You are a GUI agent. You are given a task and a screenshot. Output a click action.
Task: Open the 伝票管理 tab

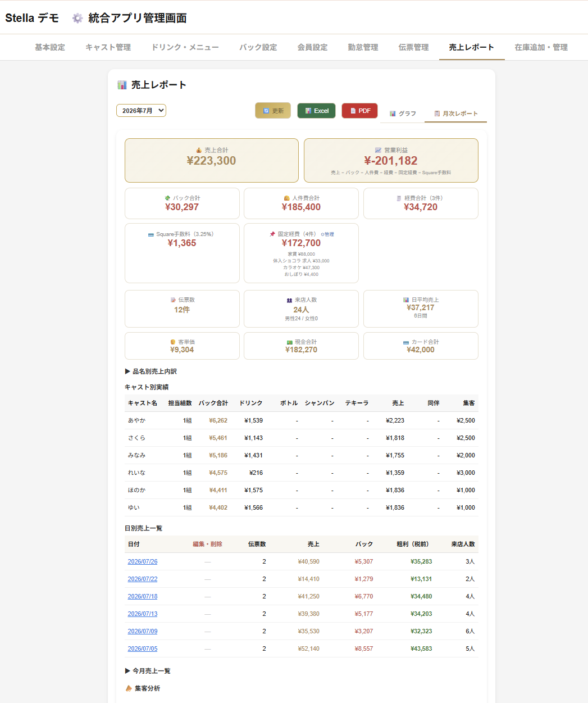point(413,47)
